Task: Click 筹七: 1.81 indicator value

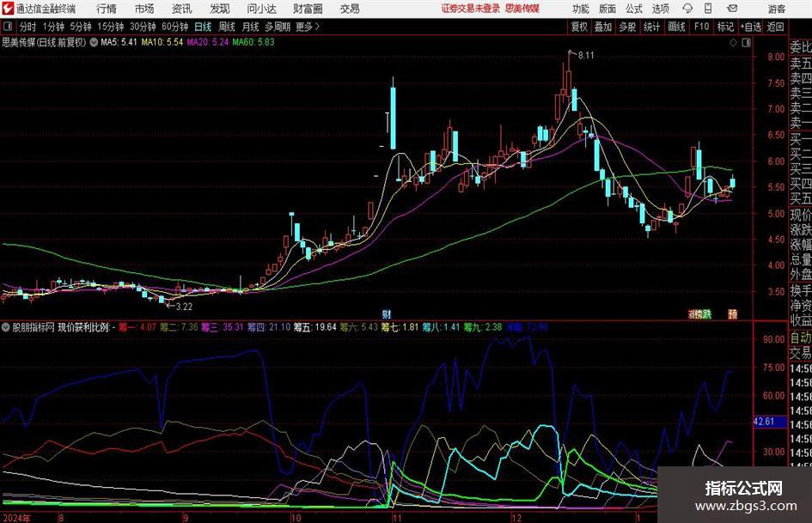Action: pos(400,327)
